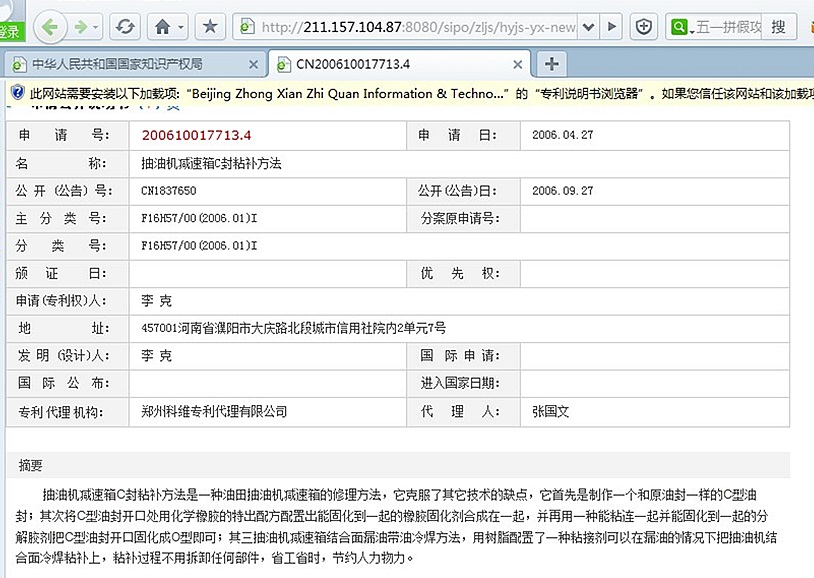Image resolution: width=814 pixels, height=578 pixels.
Task: Click the application number 200610017713.4
Action: click(196, 134)
